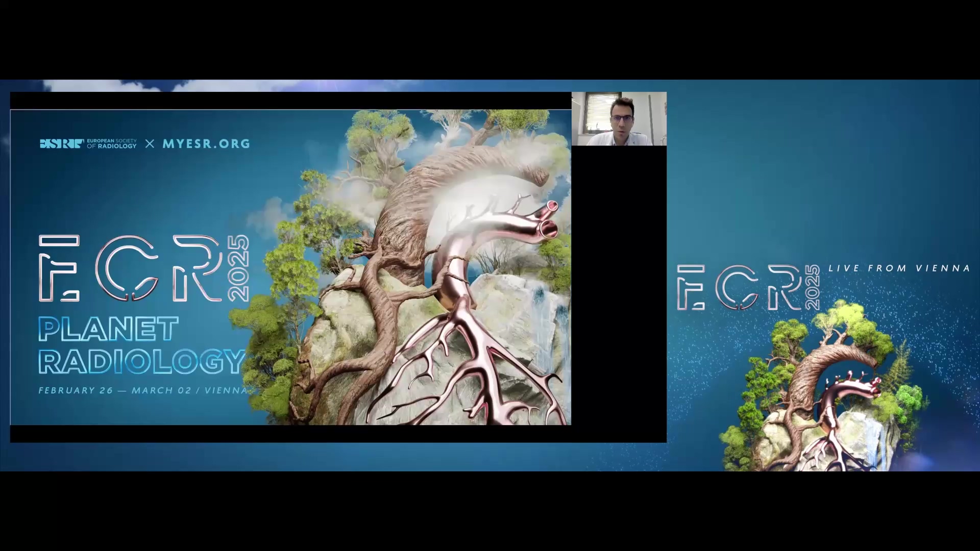Click the large ECR 2025 logo on the slide

144,268
